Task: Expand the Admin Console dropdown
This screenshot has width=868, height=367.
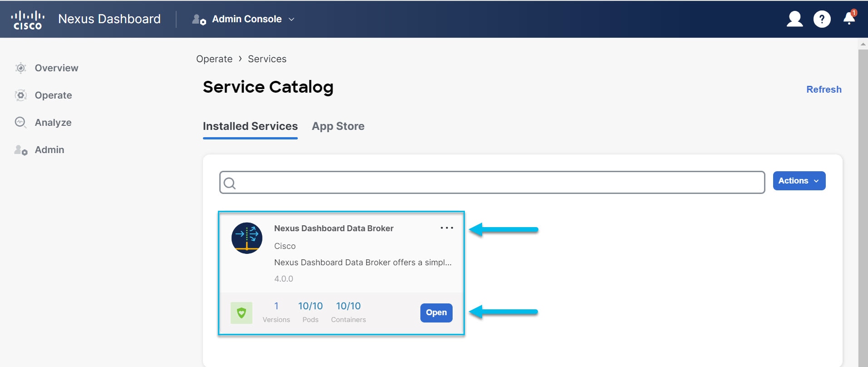Action: point(291,20)
